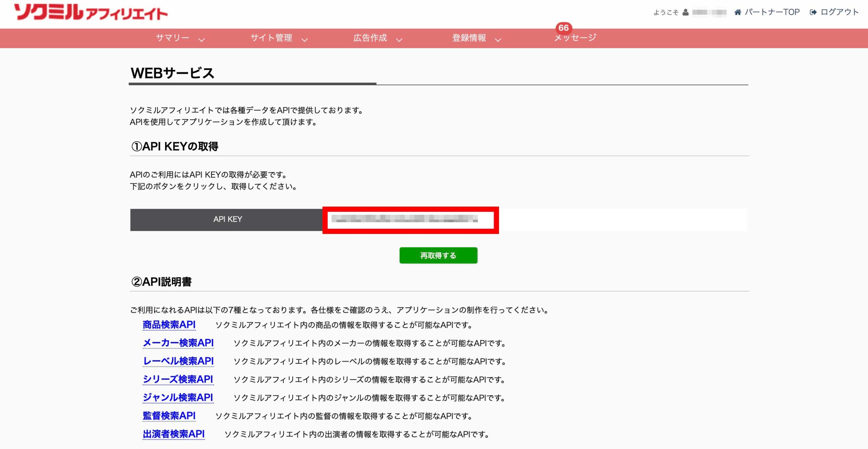868x449 pixels.
Task: Click description text of 出演者検索API
Action: [x=357, y=434]
